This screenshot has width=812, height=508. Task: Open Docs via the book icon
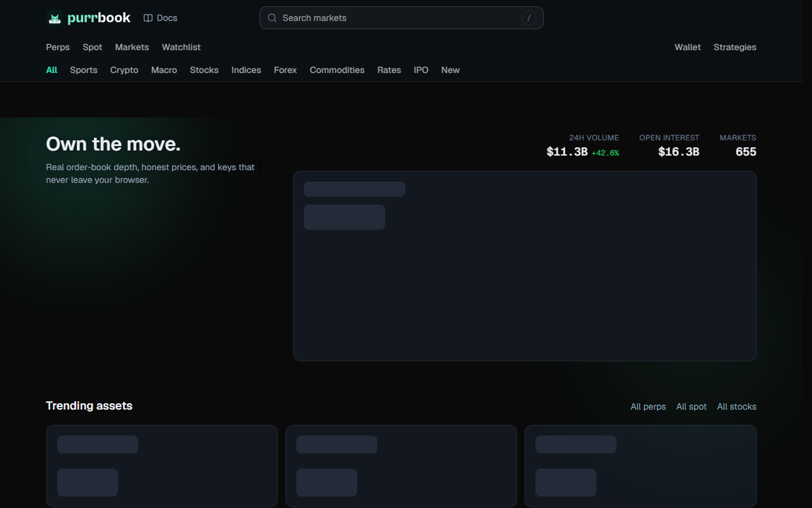[148, 18]
